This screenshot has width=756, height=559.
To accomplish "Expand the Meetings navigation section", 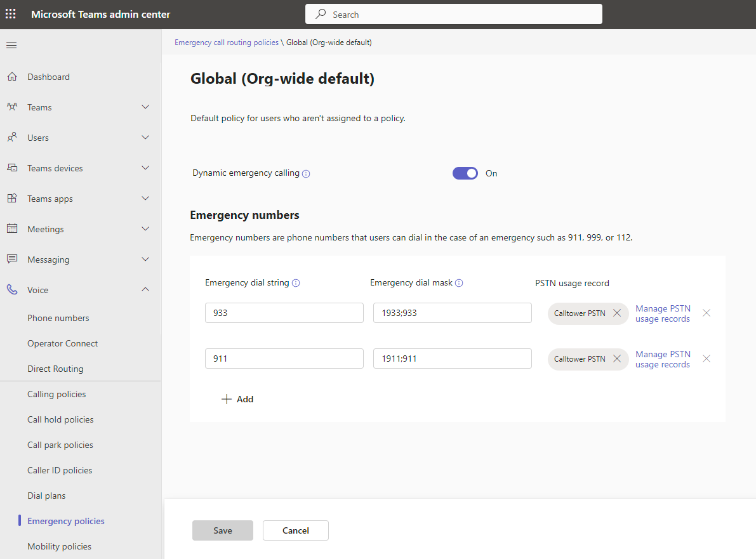I will (x=145, y=229).
